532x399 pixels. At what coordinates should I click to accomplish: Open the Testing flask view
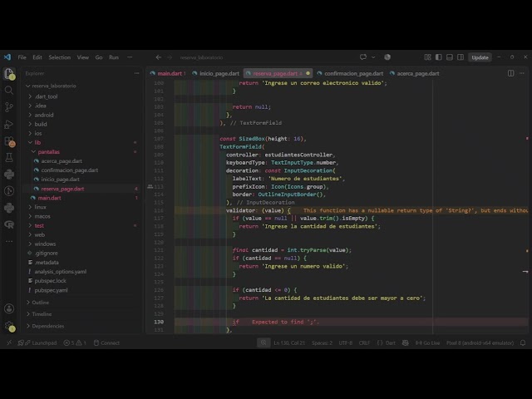coord(9,157)
